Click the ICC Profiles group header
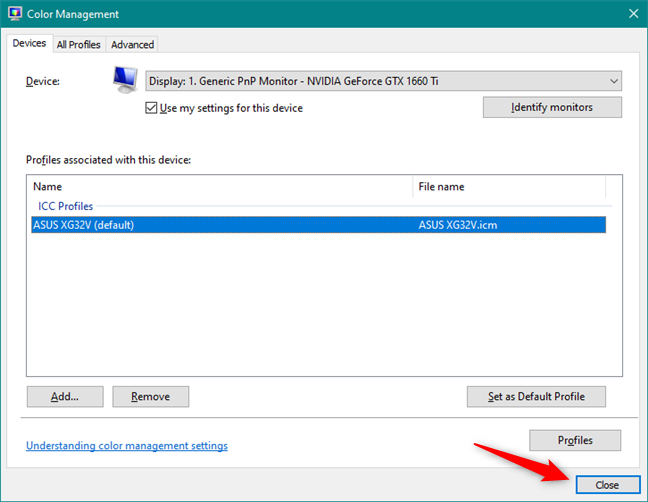The height and width of the screenshot is (502, 648). pyautogui.click(x=66, y=206)
